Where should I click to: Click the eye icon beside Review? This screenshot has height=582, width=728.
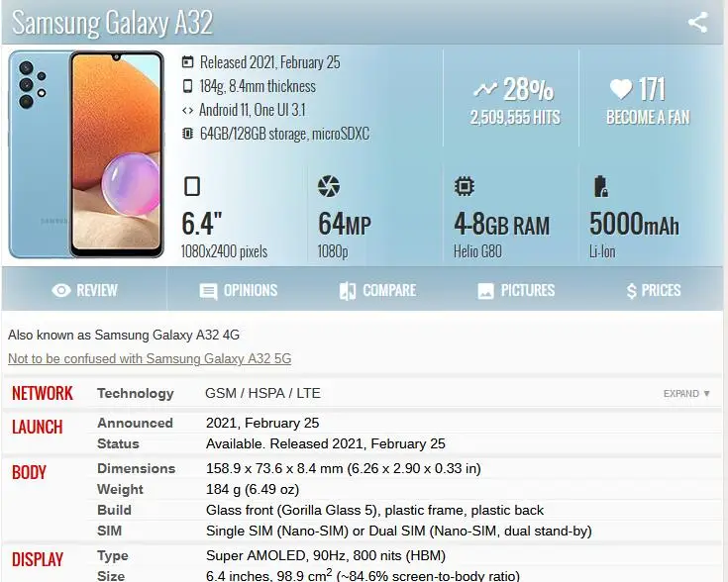coord(61,291)
